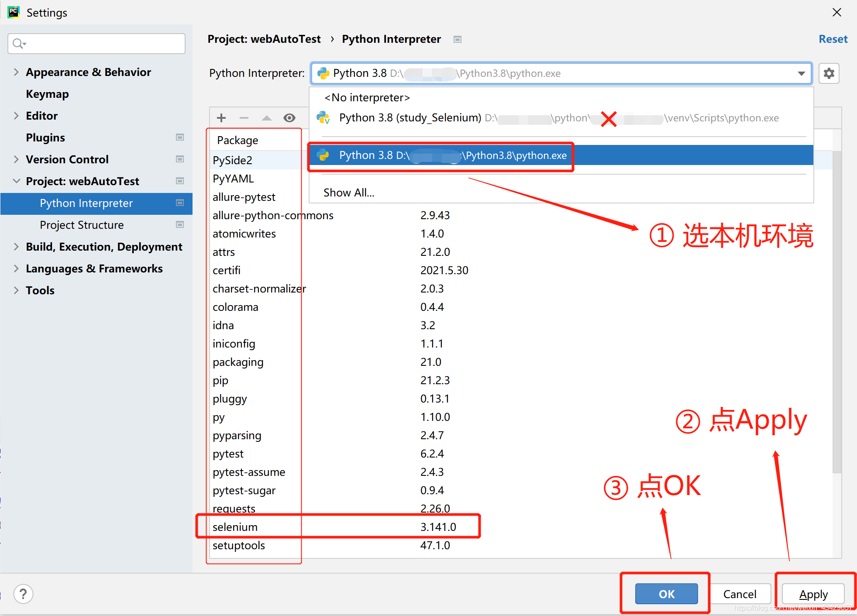This screenshot has height=616, width=857.
Task: Select <No interpreter> option
Action: [x=367, y=98]
